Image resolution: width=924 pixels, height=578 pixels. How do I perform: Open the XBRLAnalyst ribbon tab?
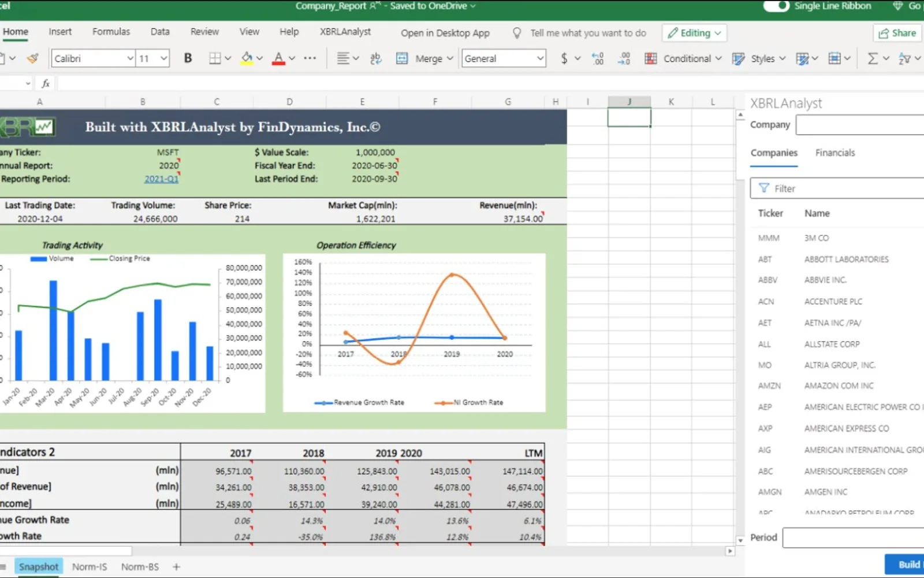point(345,32)
